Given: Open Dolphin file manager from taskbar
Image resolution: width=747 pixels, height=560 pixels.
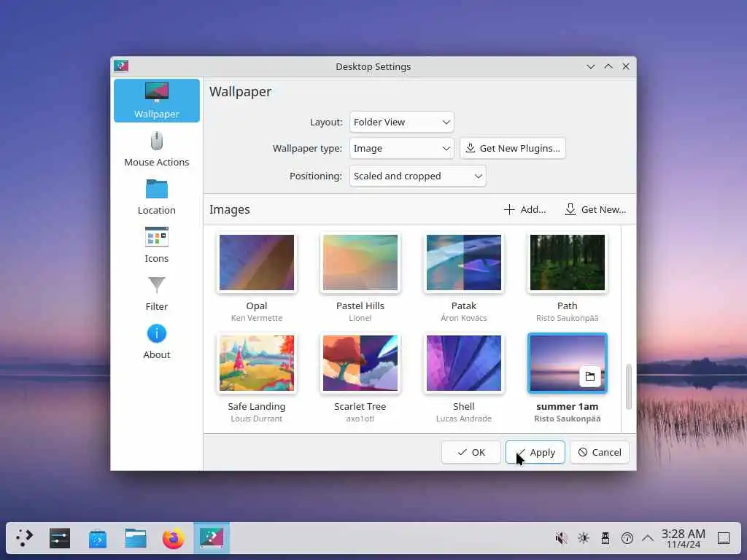Looking at the screenshot, I should coord(136,538).
